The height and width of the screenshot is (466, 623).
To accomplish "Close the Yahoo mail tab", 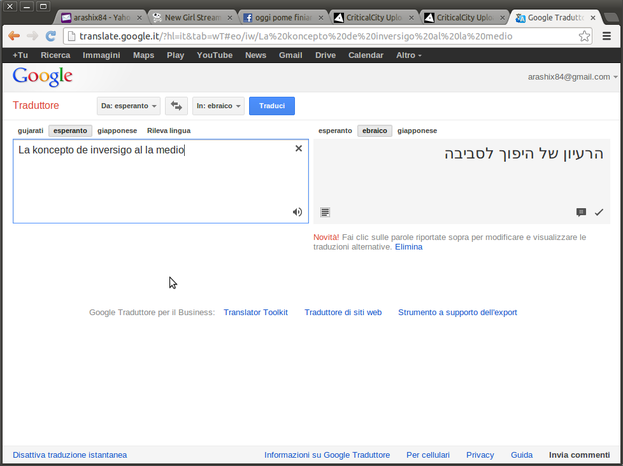I will point(139,18).
